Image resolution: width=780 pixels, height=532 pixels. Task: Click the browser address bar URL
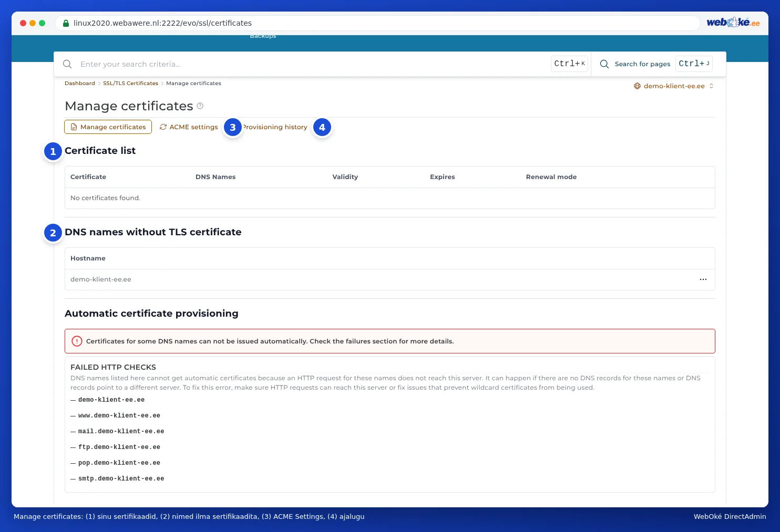[x=162, y=23]
